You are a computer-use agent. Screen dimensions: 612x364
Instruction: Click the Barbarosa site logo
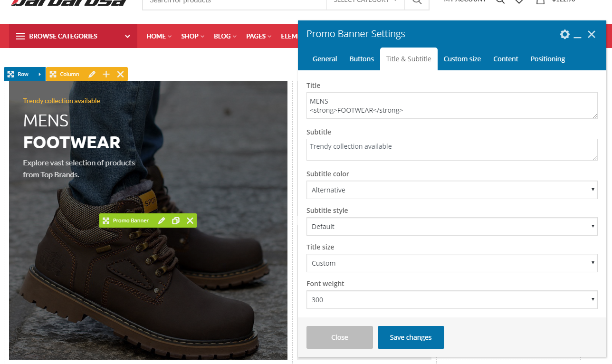point(68,2)
